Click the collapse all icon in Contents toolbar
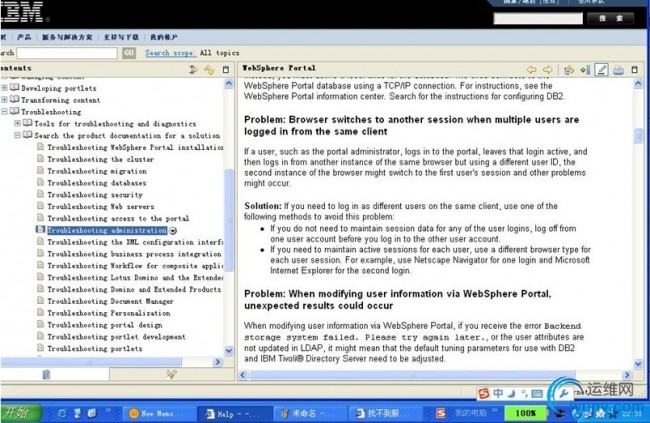The height and width of the screenshot is (423, 650). coord(193,70)
